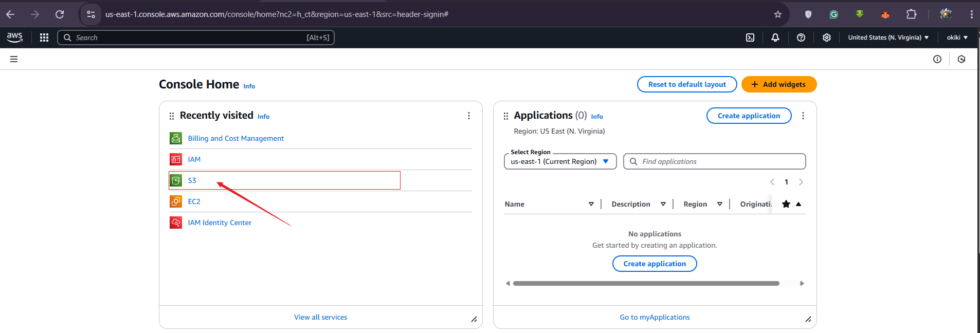Viewport: 980px width, 333px height.
Task: Click Info link beside Recently visited
Action: tap(264, 117)
